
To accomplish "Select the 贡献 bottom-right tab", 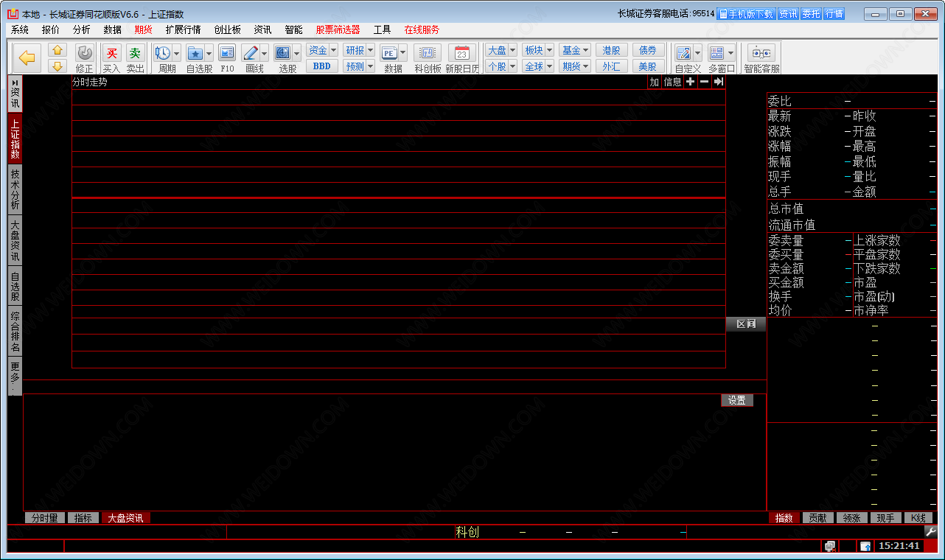I will (x=817, y=518).
